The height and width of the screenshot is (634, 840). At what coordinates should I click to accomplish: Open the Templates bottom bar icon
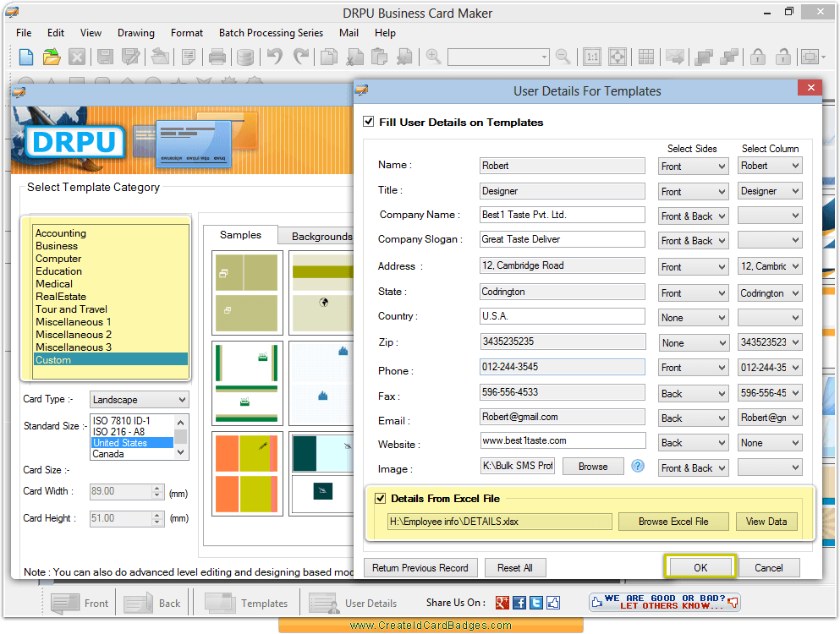click(x=246, y=603)
